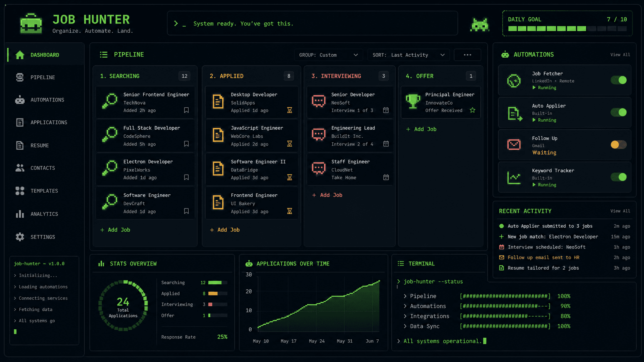Screen dimensions: 644x362
Task: View all automations
Action: click(620, 55)
